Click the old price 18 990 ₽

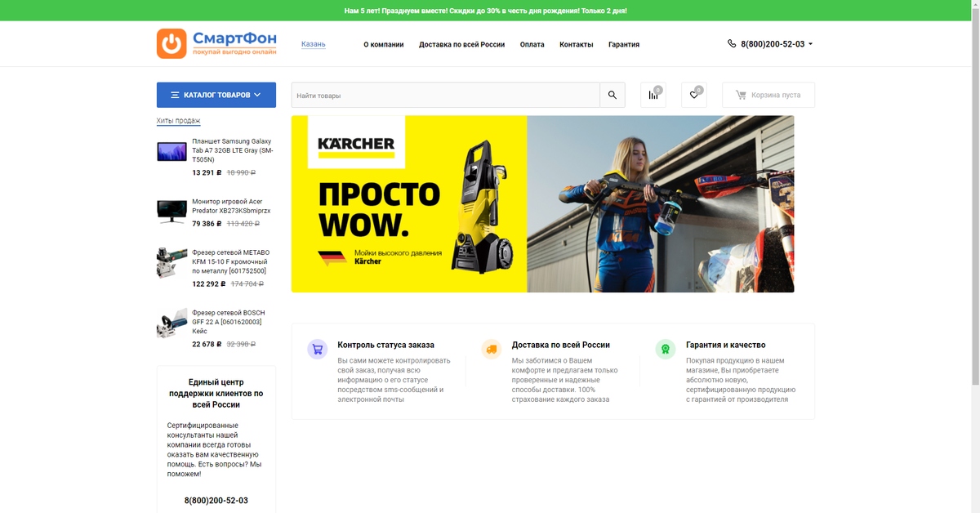coord(241,173)
